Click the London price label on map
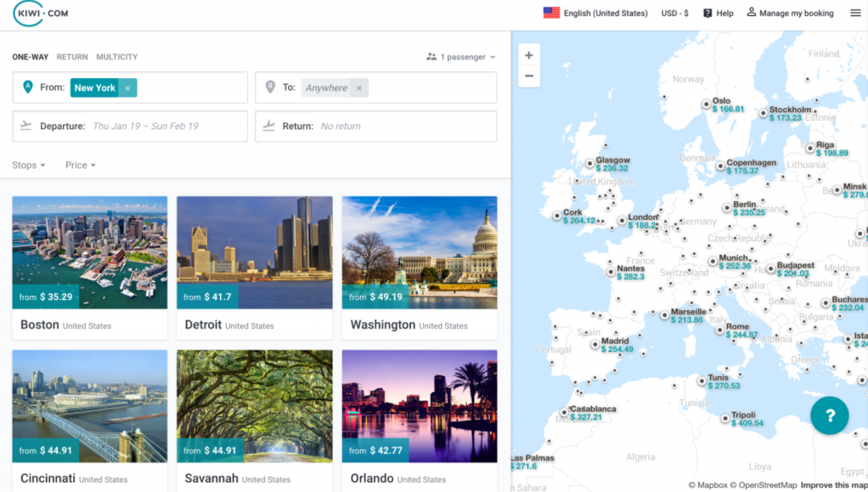The image size is (868, 492). [642, 225]
